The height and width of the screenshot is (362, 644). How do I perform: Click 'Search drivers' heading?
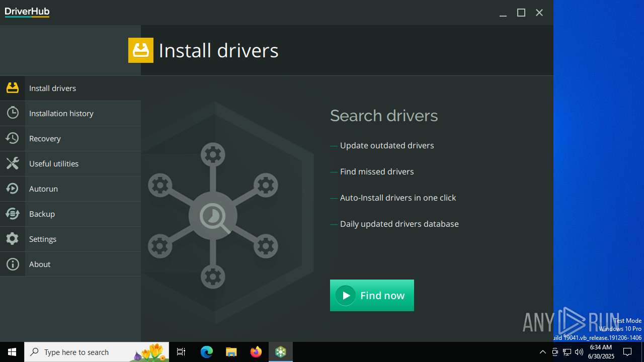click(384, 116)
